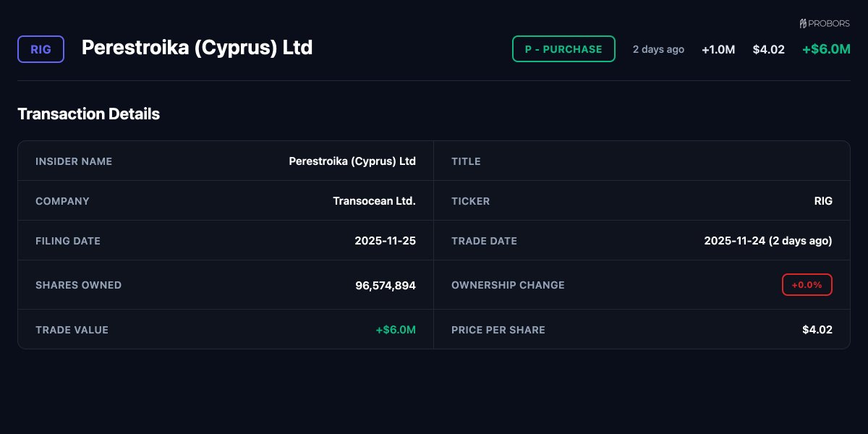The width and height of the screenshot is (868, 434).
Task: Open details for Transocean Ltd. company
Action: coord(374,201)
